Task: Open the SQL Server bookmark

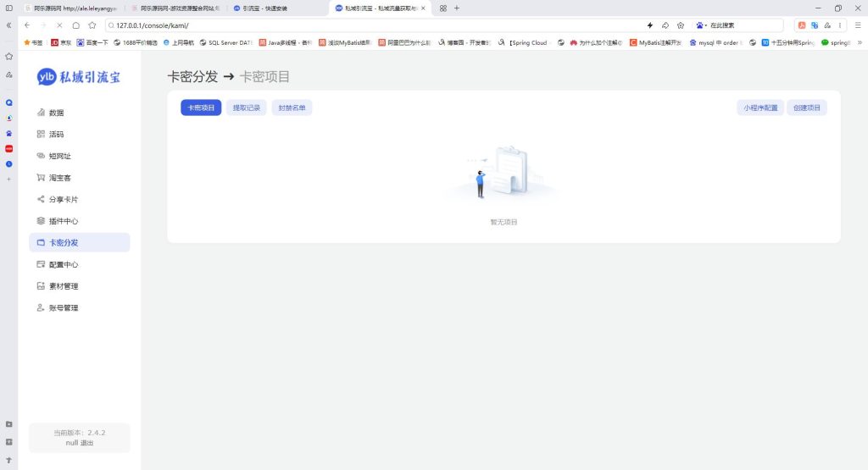Action: pos(225,42)
